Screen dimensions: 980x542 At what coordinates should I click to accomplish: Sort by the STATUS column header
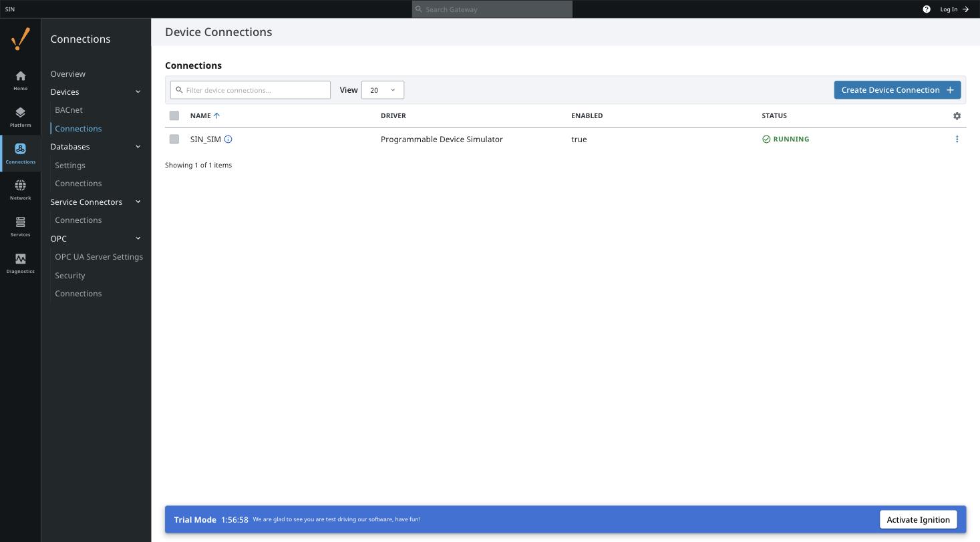[774, 115]
